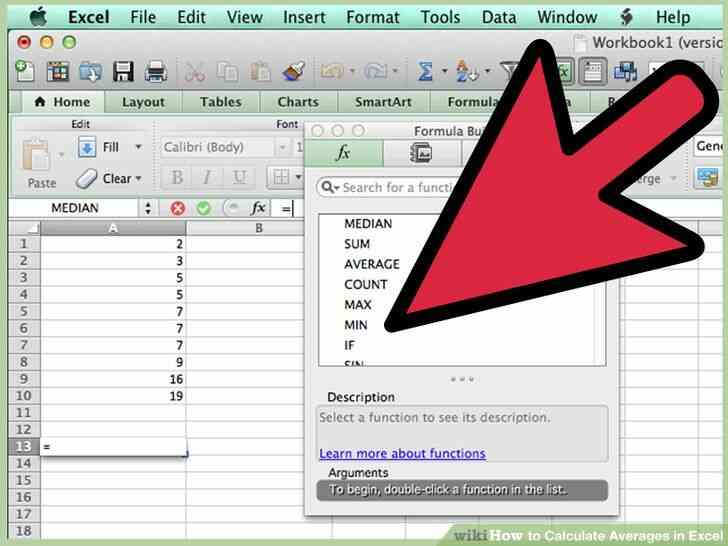Open the Redo history arrow

click(x=395, y=71)
